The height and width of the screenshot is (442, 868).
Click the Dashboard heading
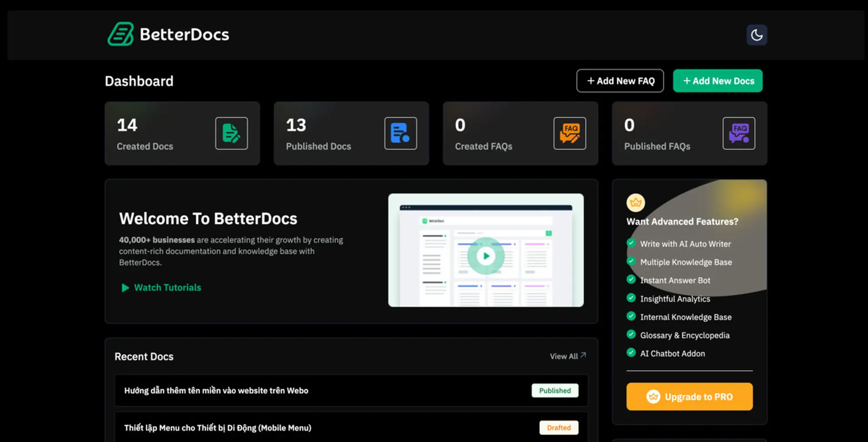click(139, 81)
